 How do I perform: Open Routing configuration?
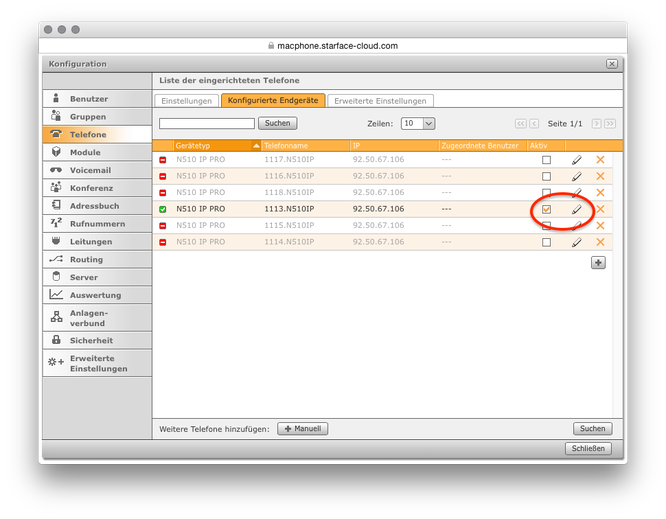coord(97,259)
